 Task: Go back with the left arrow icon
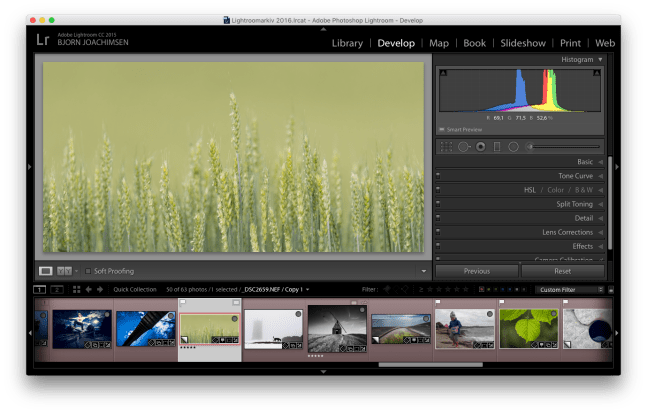(88, 290)
